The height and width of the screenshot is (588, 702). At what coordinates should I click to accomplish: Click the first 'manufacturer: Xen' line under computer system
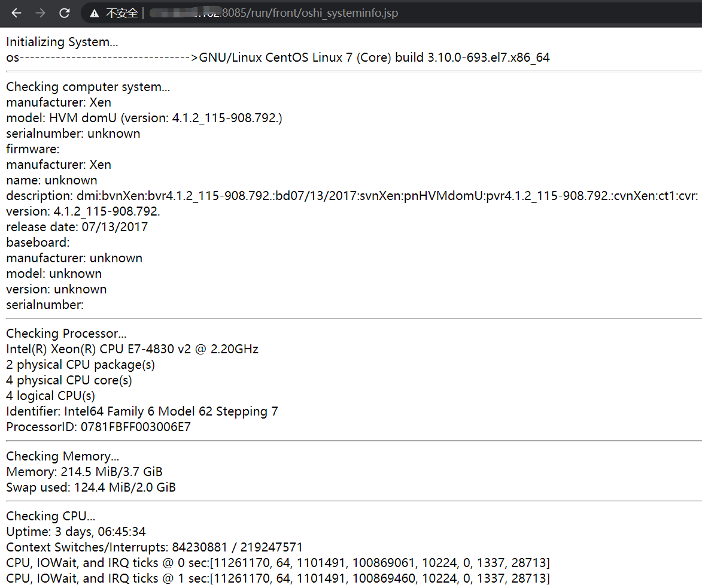pos(59,102)
